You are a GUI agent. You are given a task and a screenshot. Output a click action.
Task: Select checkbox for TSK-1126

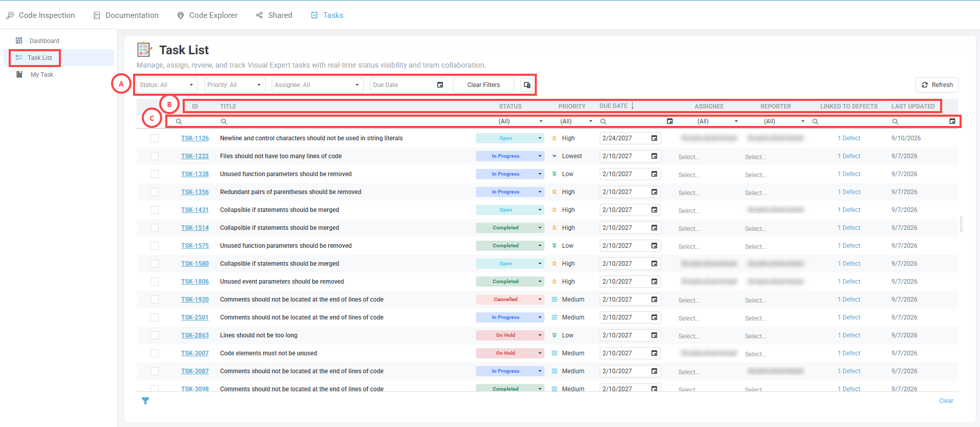coord(155,138)
